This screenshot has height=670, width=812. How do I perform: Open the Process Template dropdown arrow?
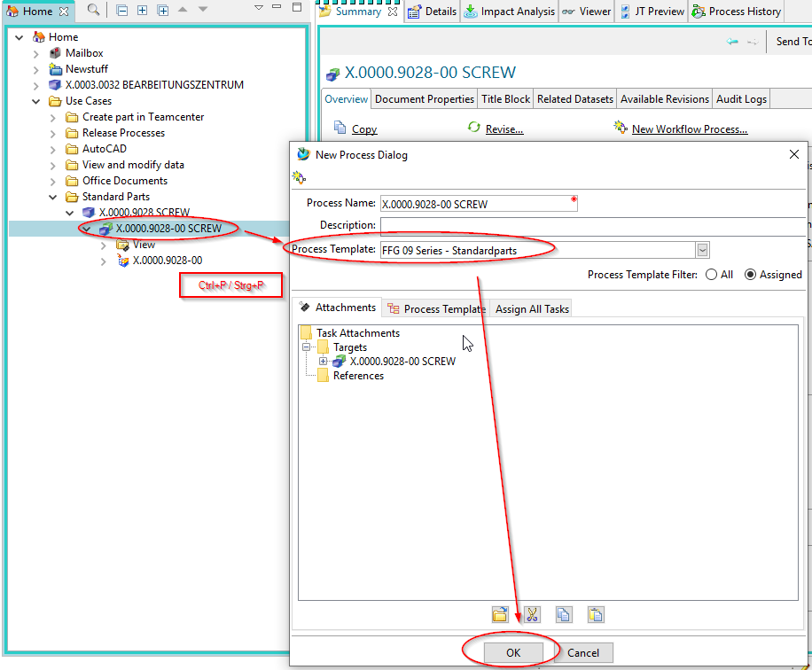pos(703,250)
